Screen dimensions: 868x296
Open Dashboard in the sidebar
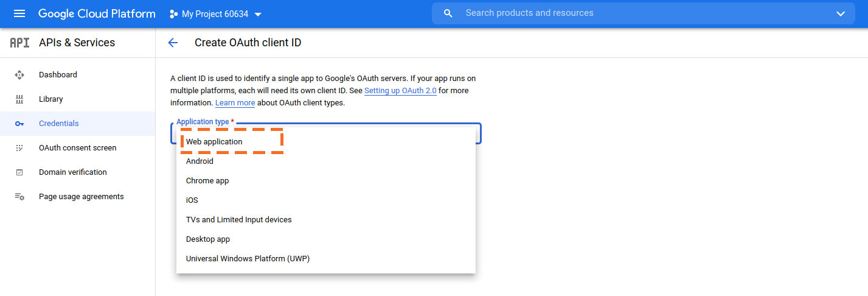(78, 75)
